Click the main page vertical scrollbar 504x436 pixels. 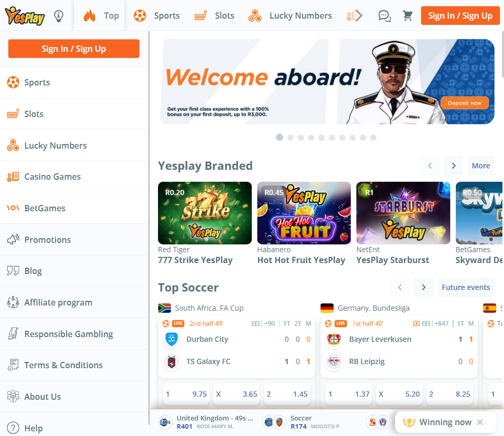[503, 54]
